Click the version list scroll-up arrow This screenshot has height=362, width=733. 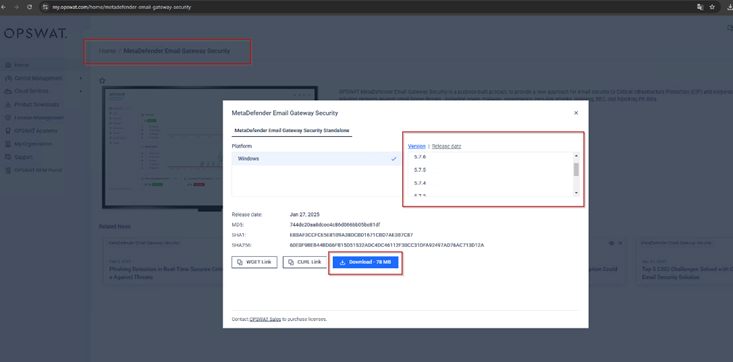coord(576,156)
